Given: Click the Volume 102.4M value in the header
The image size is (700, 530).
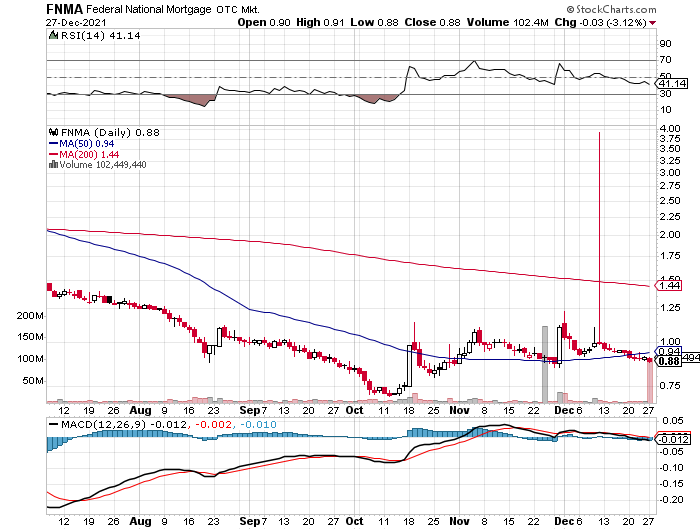Looking at the screenshot, I should click(508, 22).
